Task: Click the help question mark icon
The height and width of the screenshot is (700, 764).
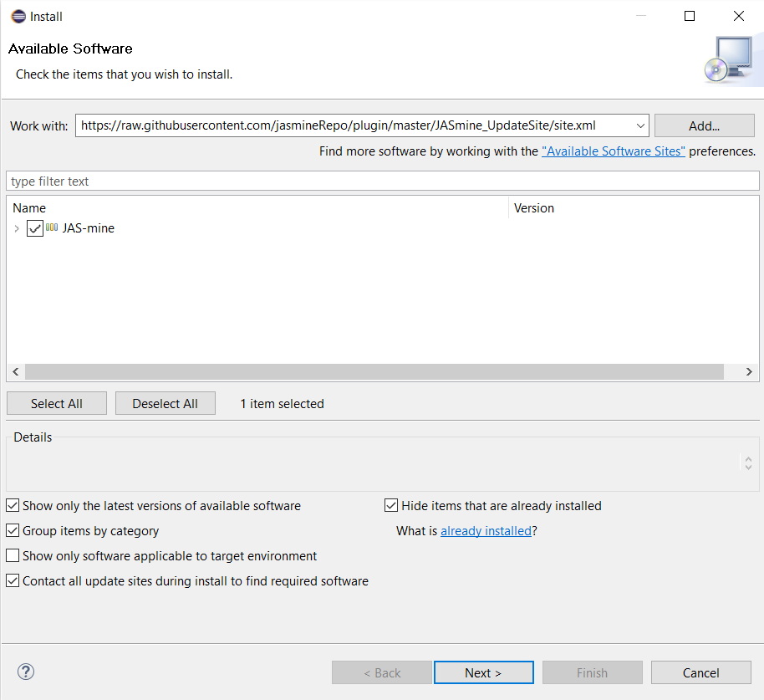Action: click(26, 672)
